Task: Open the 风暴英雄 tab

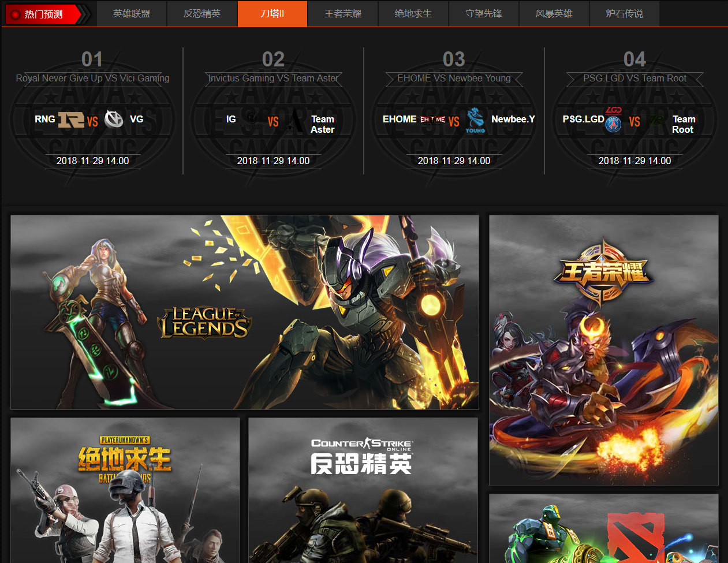Action: (x=554, y=14)
